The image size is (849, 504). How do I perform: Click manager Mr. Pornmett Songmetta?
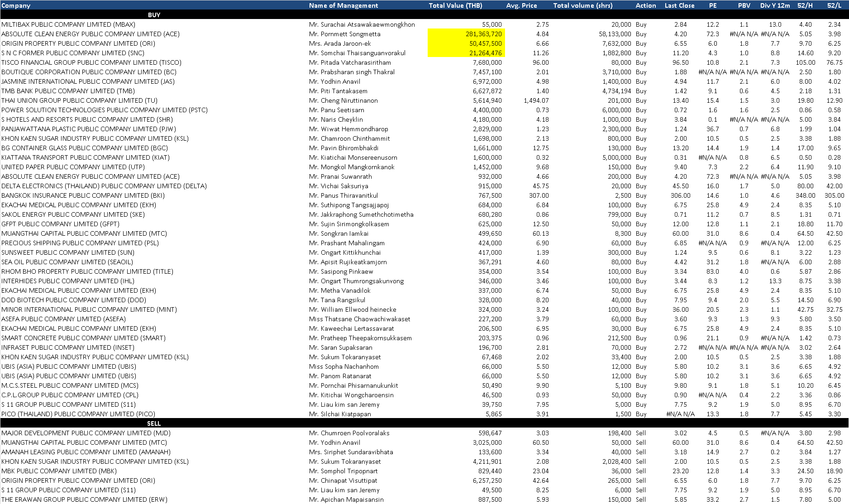345,34
